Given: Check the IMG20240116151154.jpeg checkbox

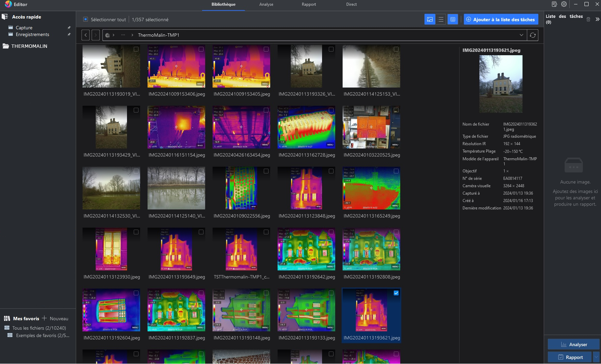Looking at the screenshot, I should click(201, 110).
